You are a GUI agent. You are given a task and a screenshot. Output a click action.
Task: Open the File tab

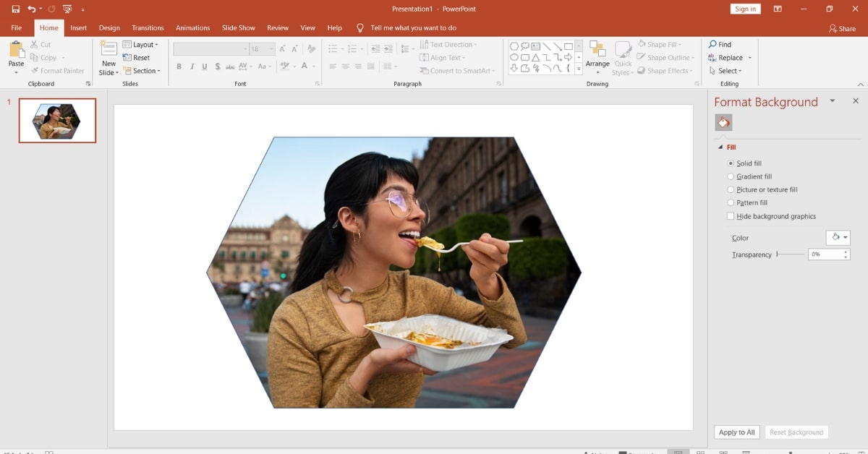(17, 28)
